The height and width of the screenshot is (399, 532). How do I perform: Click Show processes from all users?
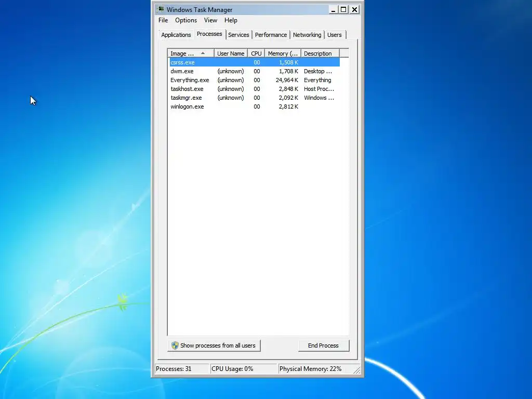tap(214, 345)
